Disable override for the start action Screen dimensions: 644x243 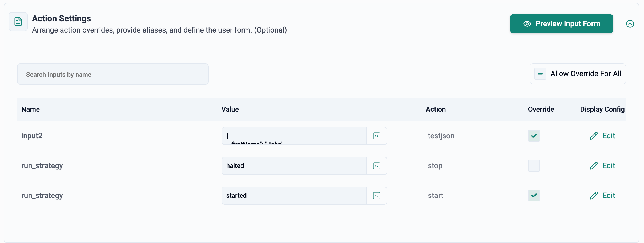[x=534, y=196]
